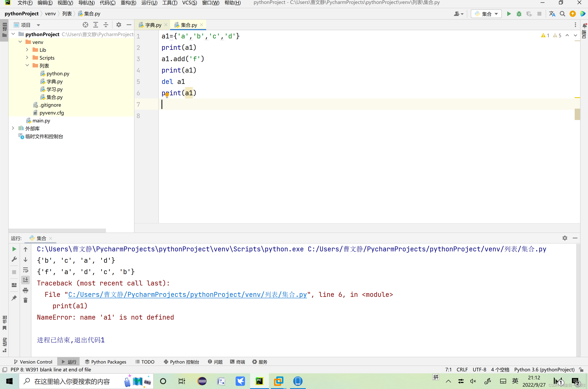The image size is (588, 389).
Task: Jump to previous highlighted error arrow
Action: [567, 35]
